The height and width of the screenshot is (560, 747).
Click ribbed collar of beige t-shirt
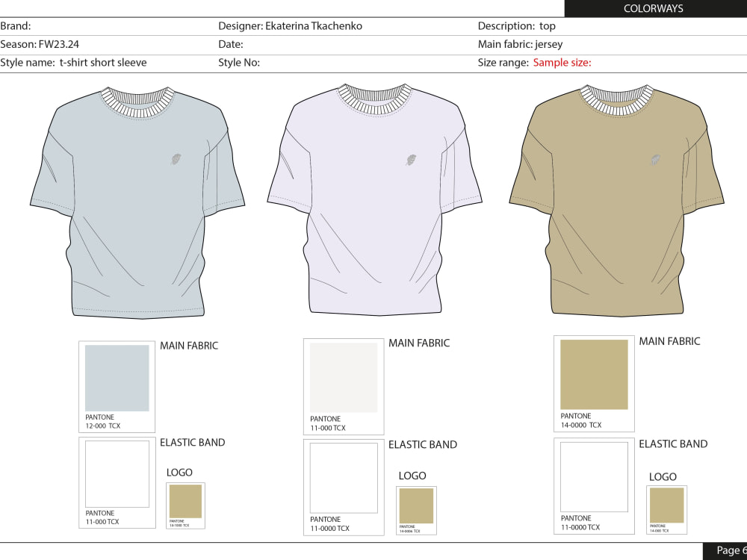tap(617, 101)
